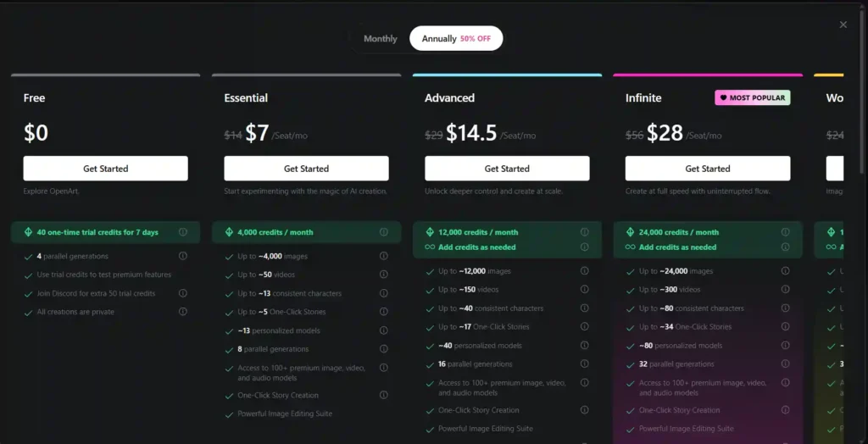Close the pricing dialog with the X
868x444 pixels.
click(x=843, y=25)
